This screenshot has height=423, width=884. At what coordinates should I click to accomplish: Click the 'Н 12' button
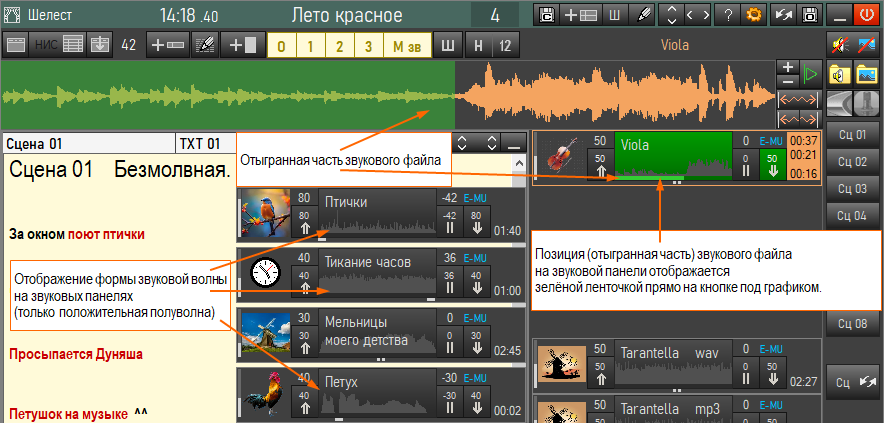coord(492,45)
